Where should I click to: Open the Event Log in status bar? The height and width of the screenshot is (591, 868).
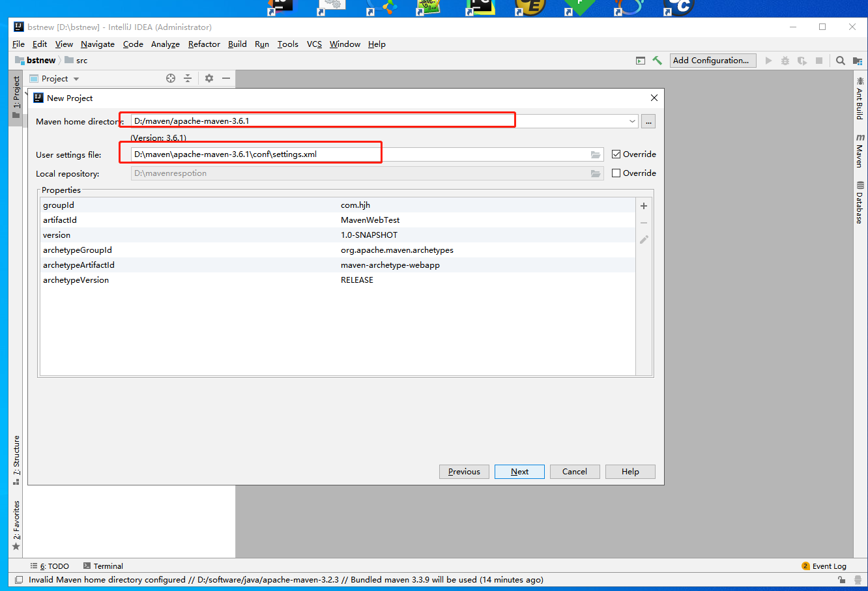coord(824,566)
